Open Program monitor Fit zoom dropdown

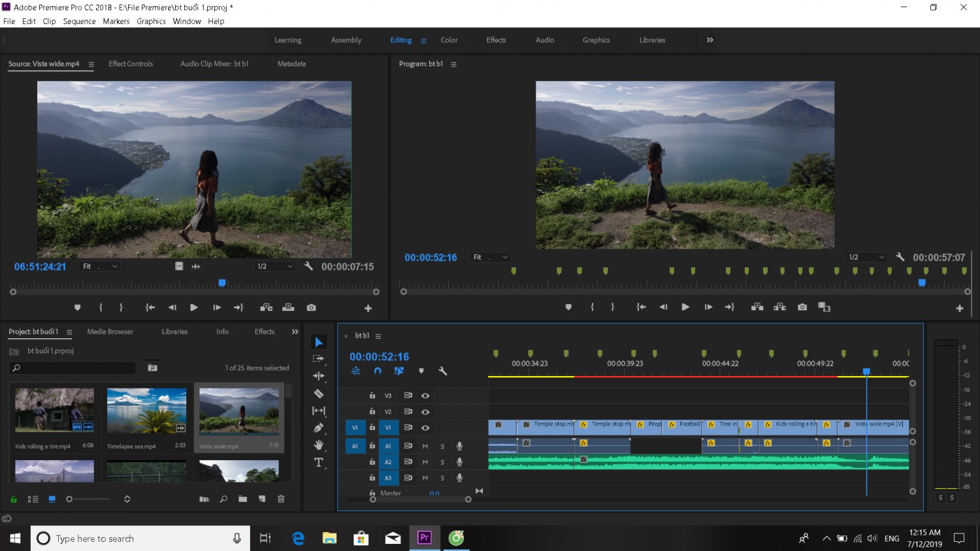(490, 257)
